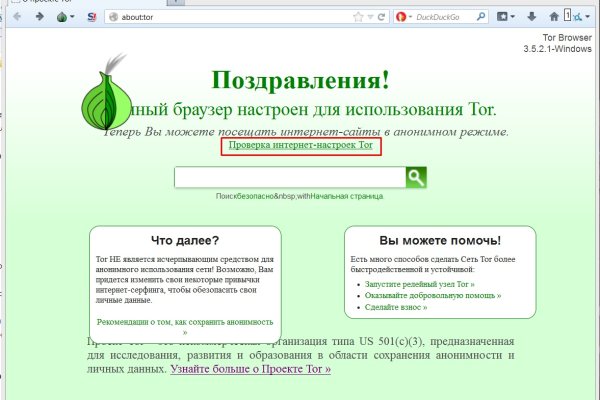Click the 'Проверка интернет-настроек Tor' link

(302, 146)
